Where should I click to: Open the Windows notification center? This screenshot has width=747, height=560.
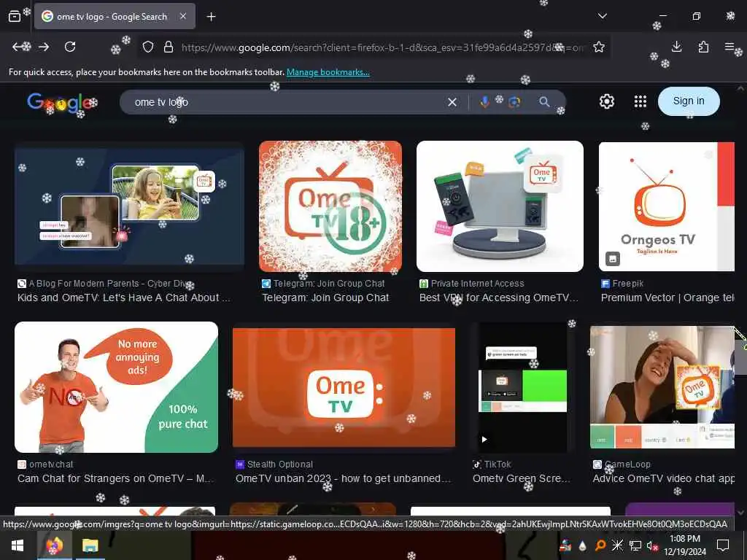[723, 545]
